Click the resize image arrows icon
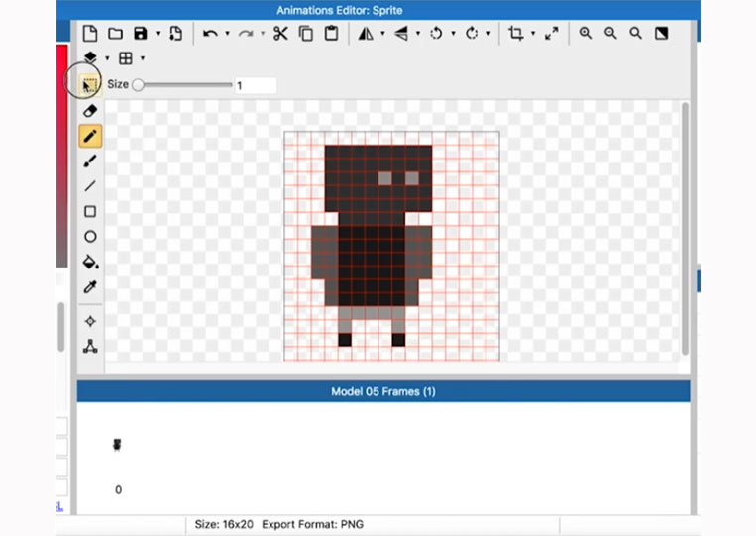Image resolution: width=756 pixels, height=536 pixels. click(552, 34)
